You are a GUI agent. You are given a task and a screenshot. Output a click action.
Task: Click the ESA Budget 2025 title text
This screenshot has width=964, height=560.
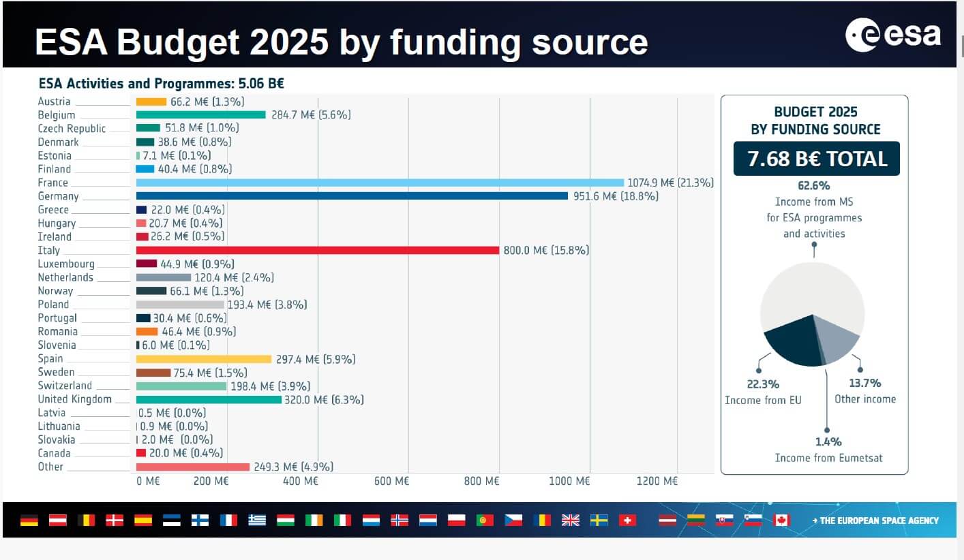pos(341,42)
